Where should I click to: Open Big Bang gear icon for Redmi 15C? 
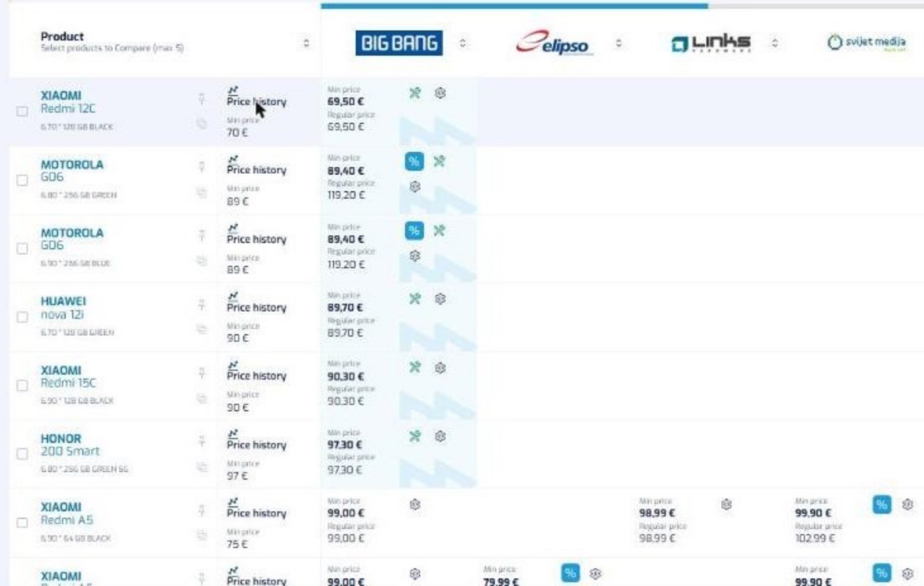pos(440,368)
